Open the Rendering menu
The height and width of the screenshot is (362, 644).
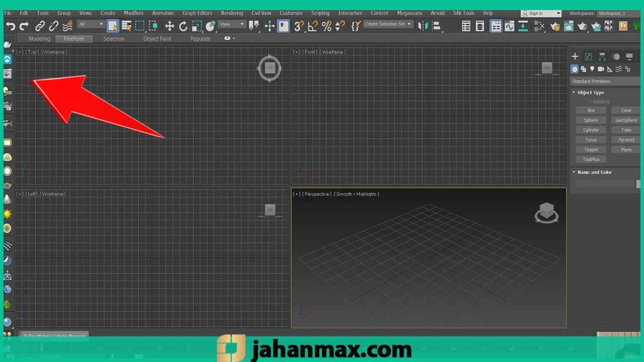point(231,12)
